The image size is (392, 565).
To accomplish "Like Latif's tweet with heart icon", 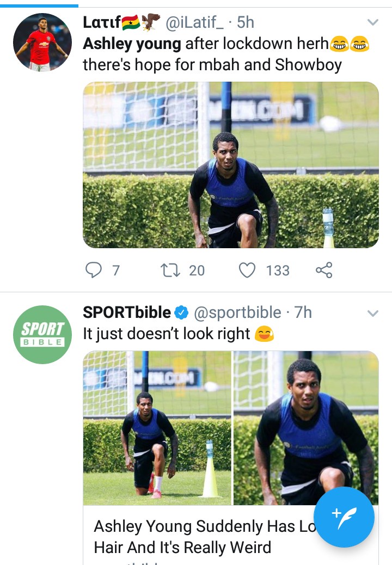I will point(247,270).
